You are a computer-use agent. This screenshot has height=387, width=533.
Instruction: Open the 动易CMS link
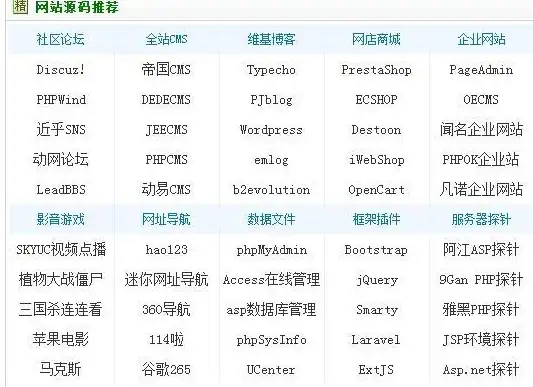(166, 189)
